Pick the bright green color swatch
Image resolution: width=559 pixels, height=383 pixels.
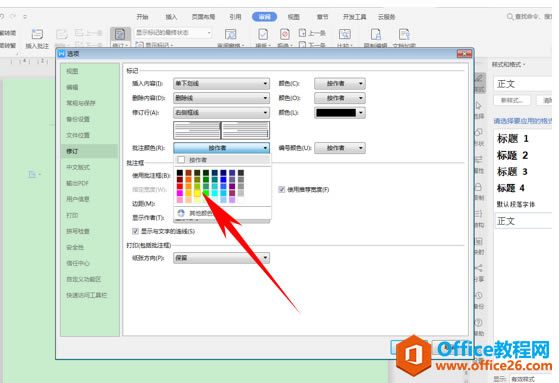coord(206,193)
